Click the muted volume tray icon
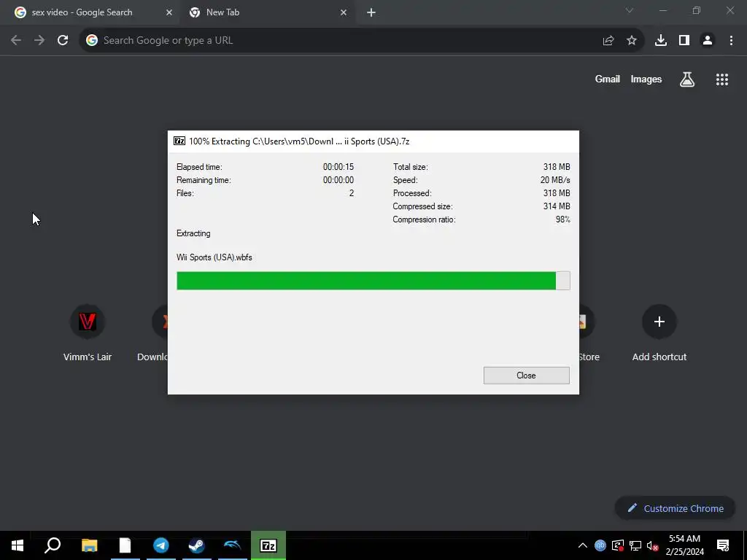This screenshot has width=747, height=560. point(653,545)
